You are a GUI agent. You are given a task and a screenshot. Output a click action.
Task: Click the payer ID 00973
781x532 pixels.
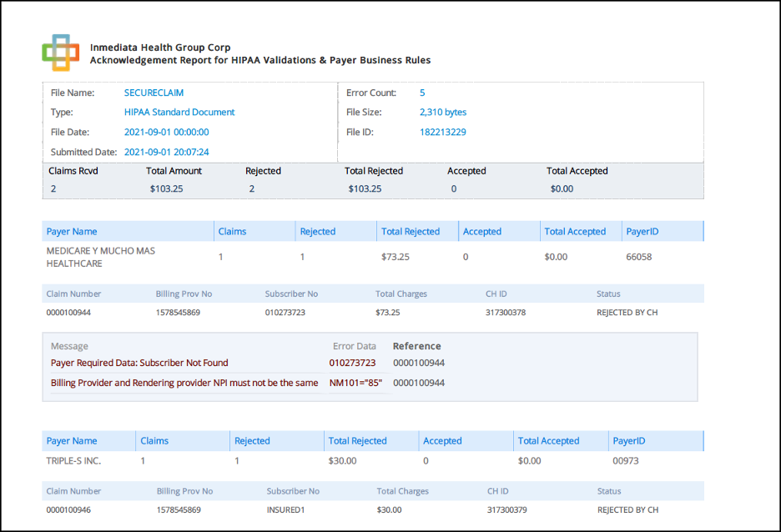coord(625,460)
